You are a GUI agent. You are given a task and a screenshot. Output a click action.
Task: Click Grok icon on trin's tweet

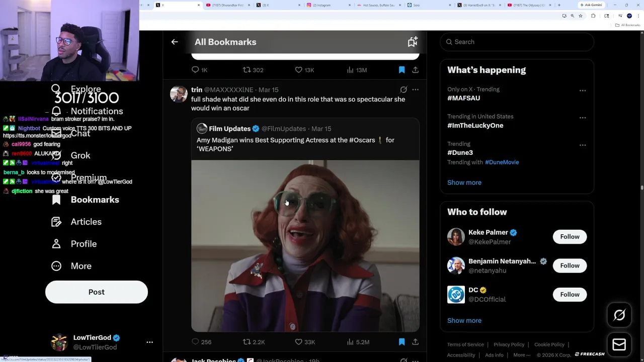point(404,89)
